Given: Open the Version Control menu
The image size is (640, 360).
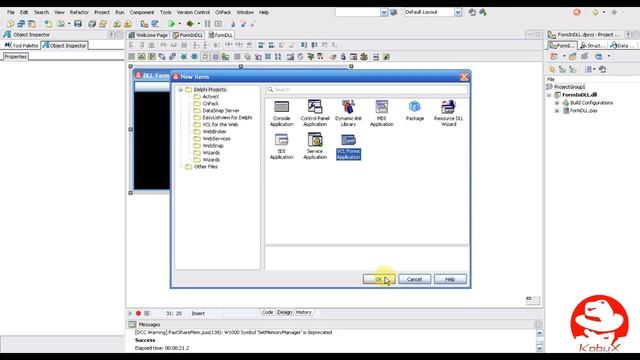Looking at the screenshot, I should 193,12.
